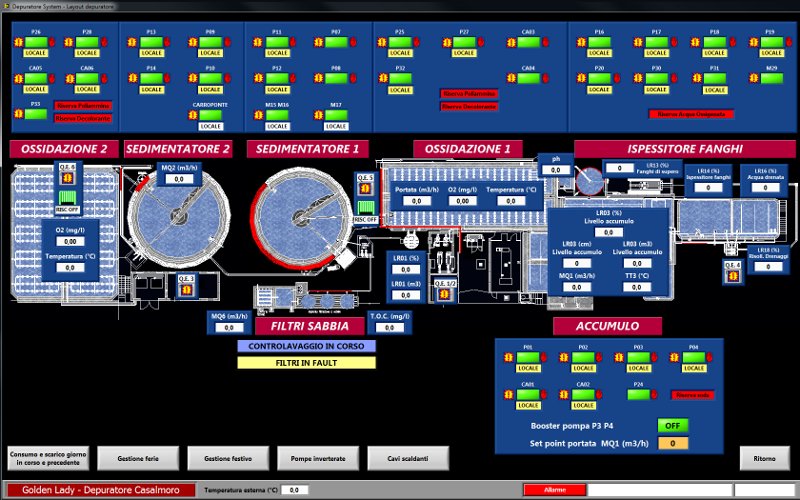
Task: Open the SEDIMENTATORE 2 section
Action: click(178, 149)
